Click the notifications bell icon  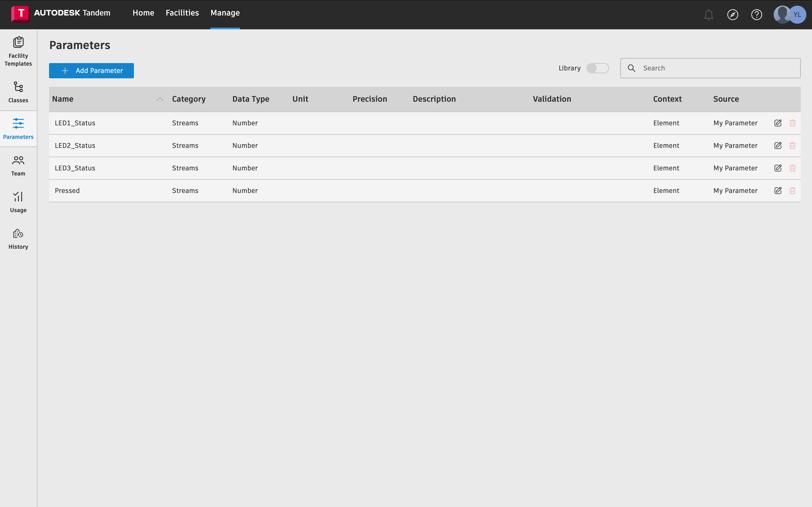[x=708, y=14]
